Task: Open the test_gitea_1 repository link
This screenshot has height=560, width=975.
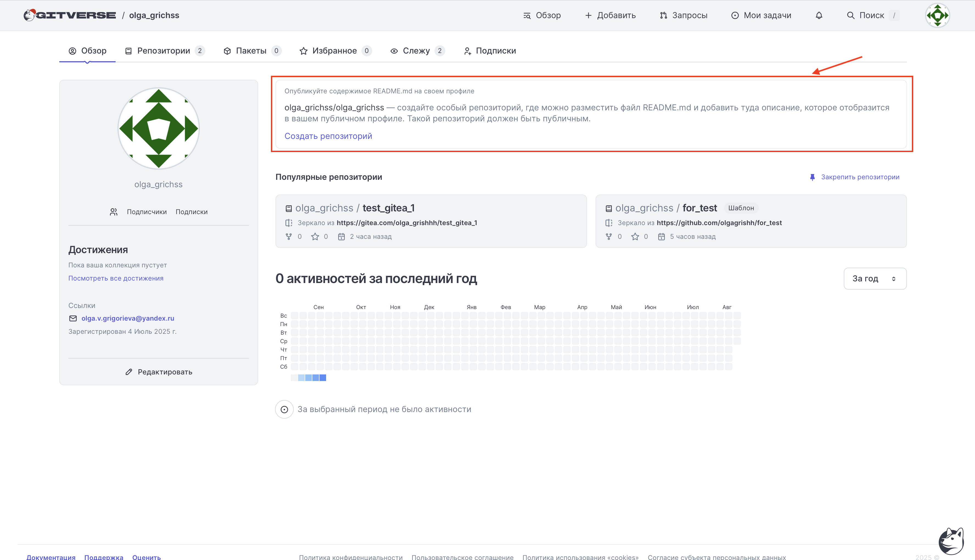Action: (388, 208)
